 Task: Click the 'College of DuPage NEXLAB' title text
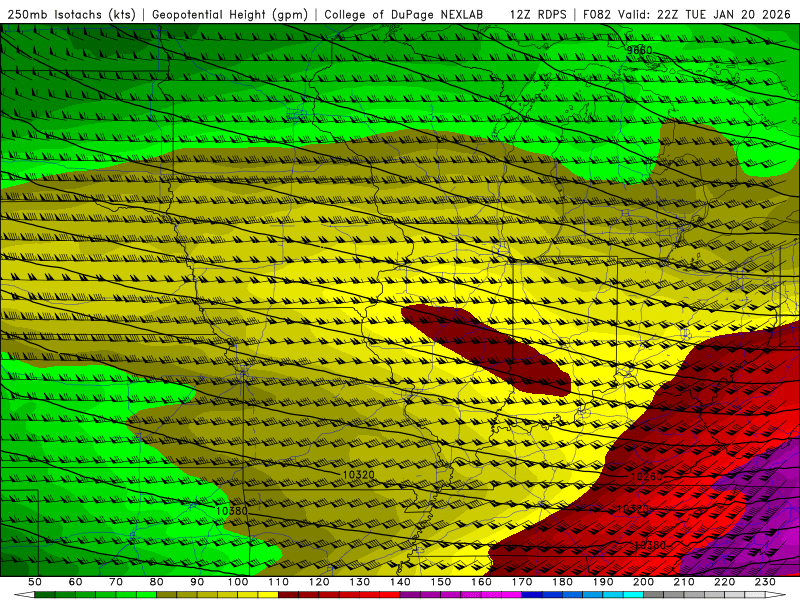[404, 15]
